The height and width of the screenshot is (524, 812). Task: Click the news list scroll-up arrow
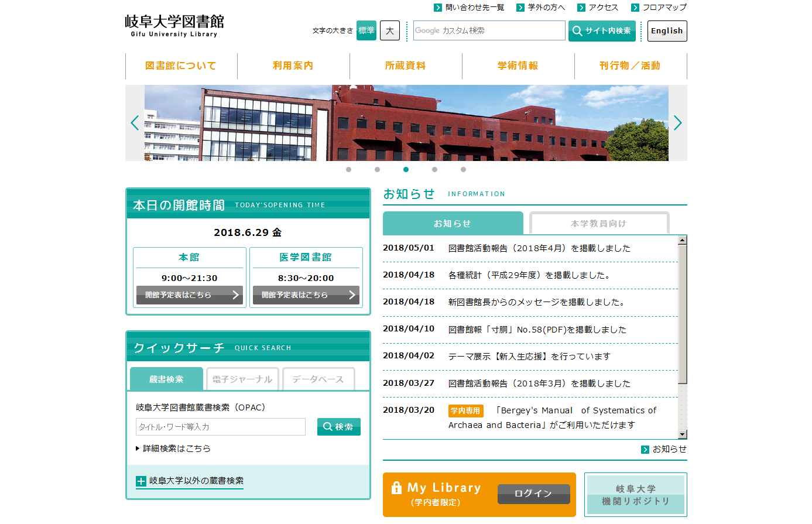pyautogui.click(x=682, y=240)
